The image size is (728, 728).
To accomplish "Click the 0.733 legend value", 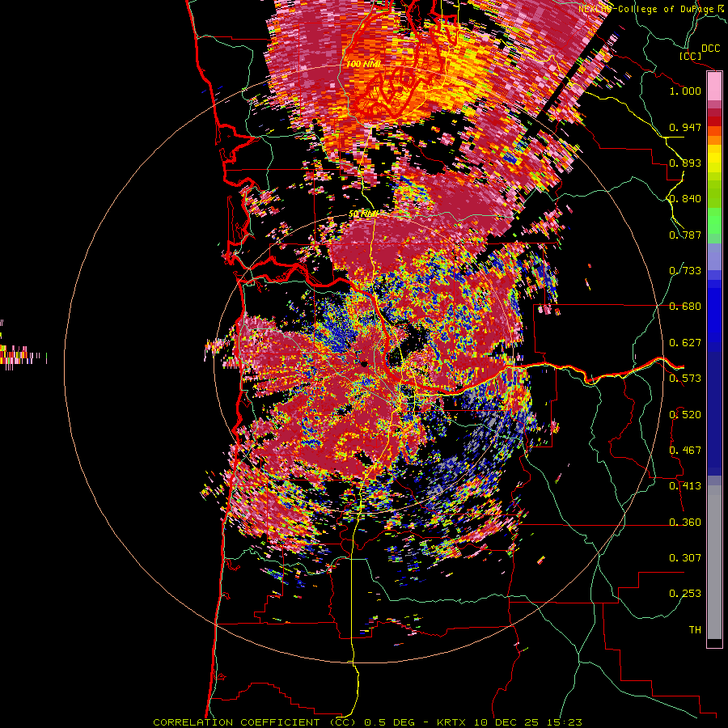I will [x=685, y=271].
